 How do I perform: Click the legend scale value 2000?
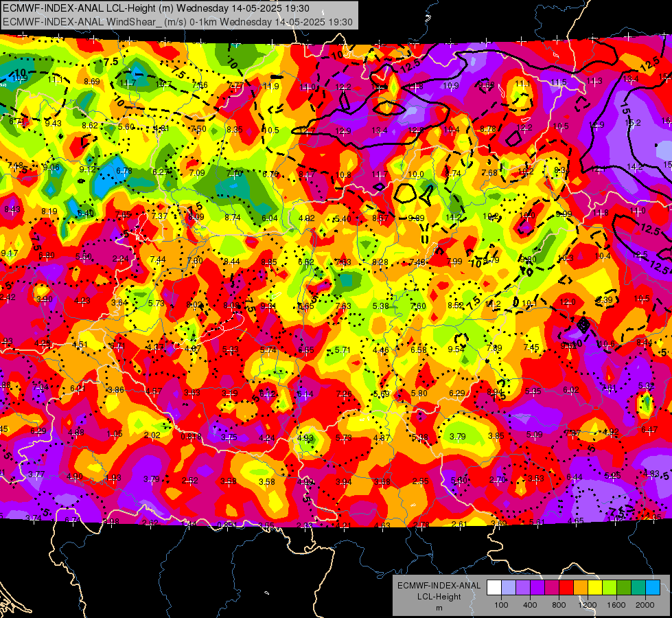pyautogui.click(x=645, y=605)
